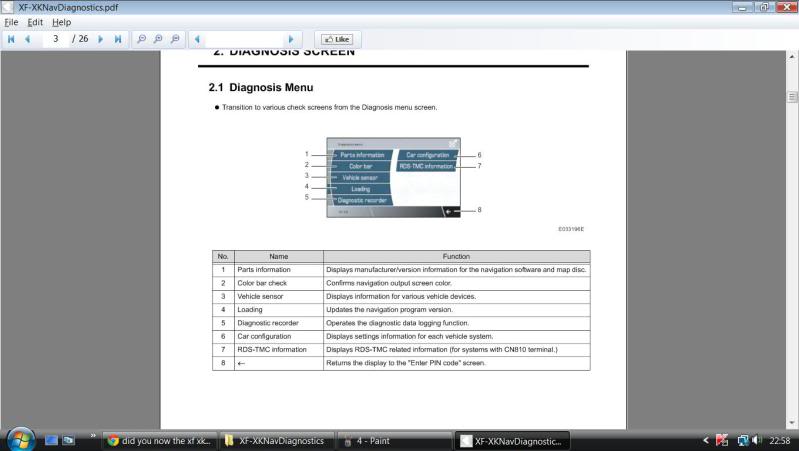Click the vertical scrollbar thumb

pos(792,96)
